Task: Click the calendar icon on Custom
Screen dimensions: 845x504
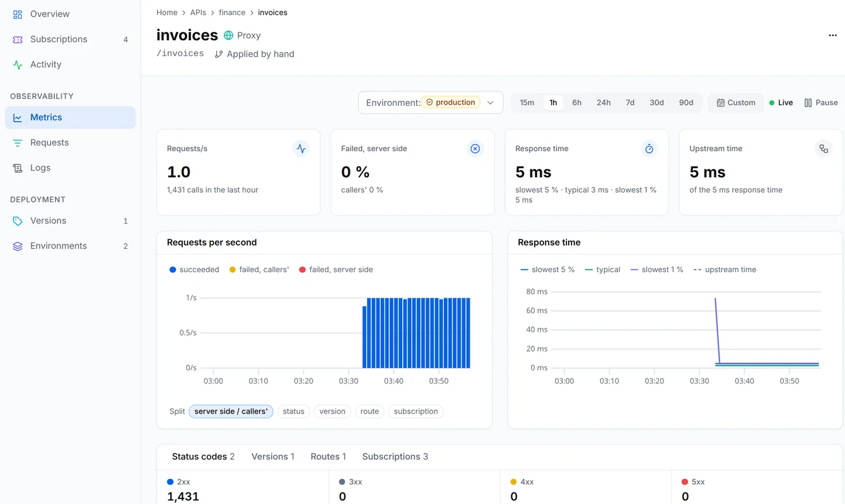Action: [x=720, y=103]
